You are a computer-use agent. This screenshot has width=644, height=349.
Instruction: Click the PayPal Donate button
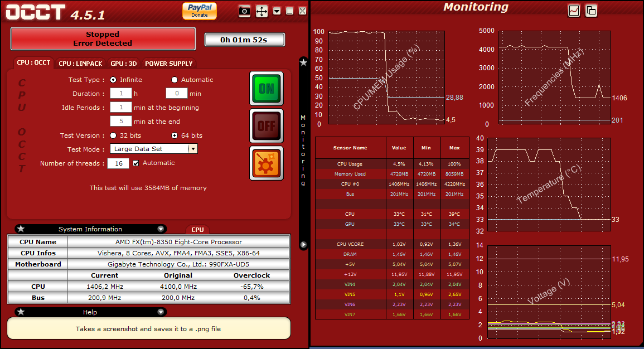tap(200, 11)
